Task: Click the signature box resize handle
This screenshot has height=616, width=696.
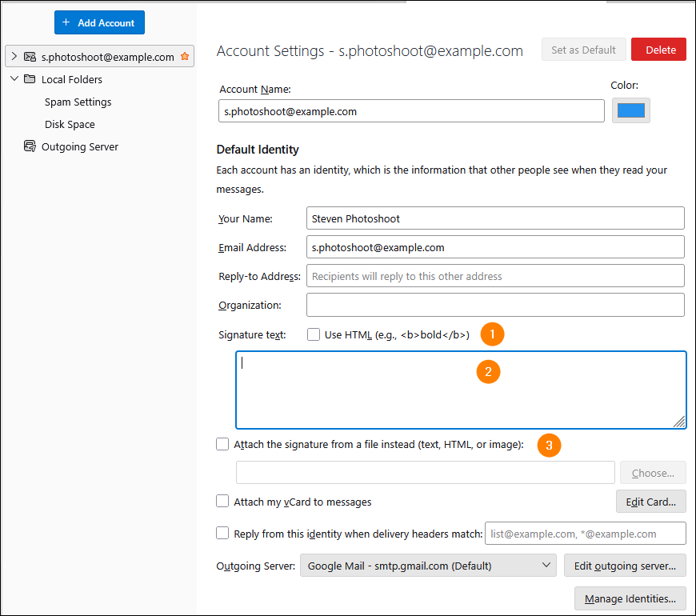Action: click(679, 422)
